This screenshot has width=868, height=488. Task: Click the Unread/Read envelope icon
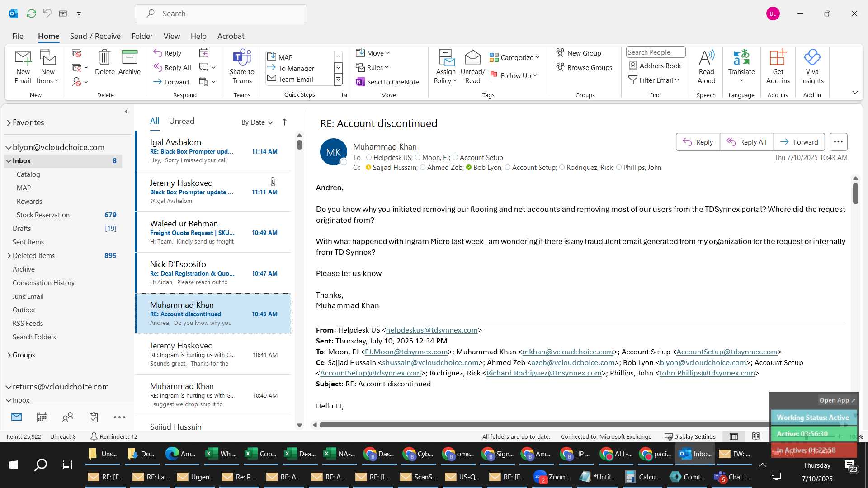tap(472, 57)
